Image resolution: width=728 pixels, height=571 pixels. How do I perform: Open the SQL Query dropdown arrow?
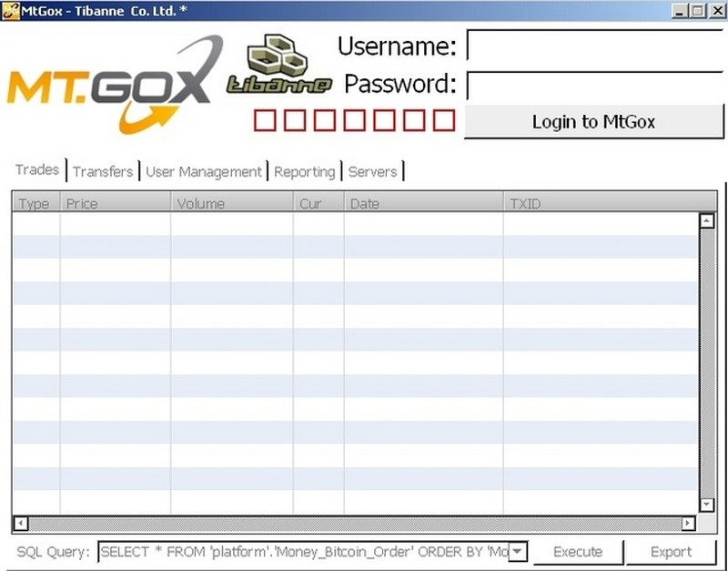coord(517,551)
